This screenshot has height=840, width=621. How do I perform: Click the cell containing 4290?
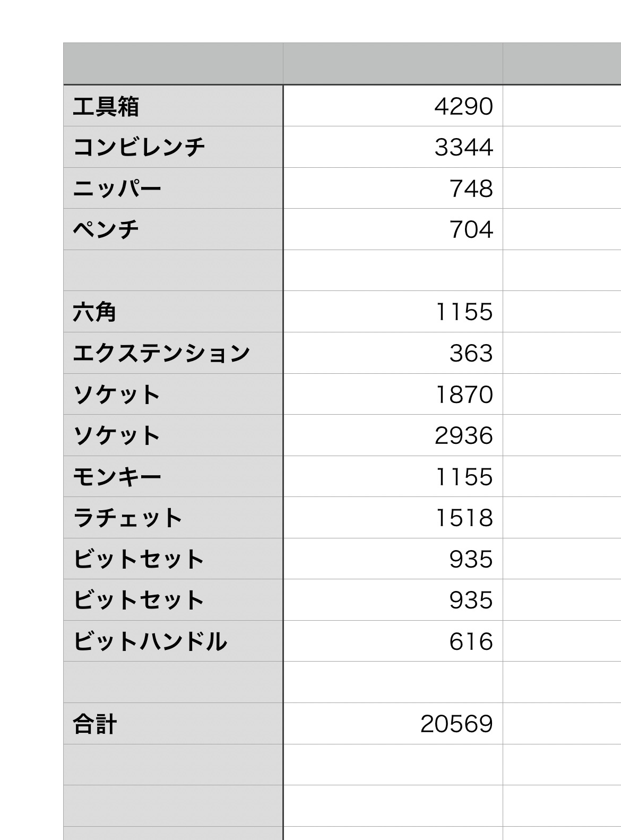[x=393, y=106]
